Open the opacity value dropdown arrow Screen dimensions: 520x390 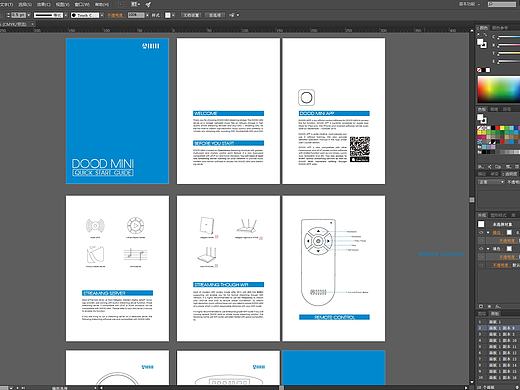[x=147, y=15]
